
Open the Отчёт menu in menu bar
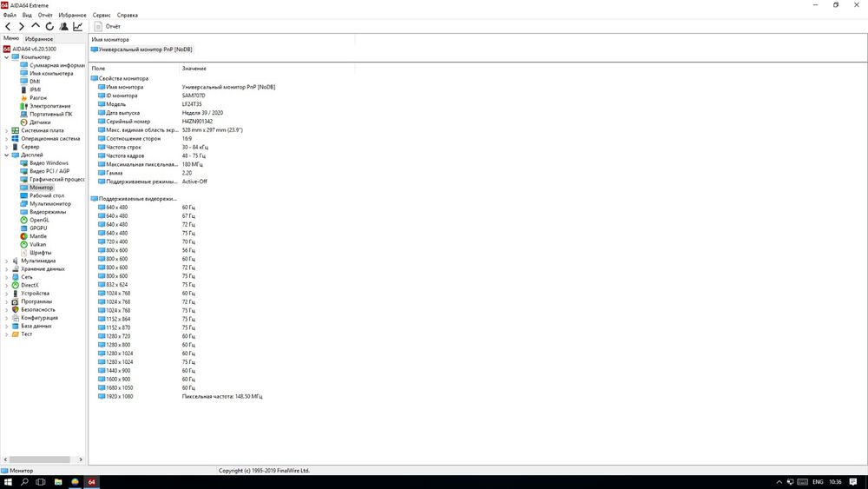pyautogui.click(x=45, y=15)
